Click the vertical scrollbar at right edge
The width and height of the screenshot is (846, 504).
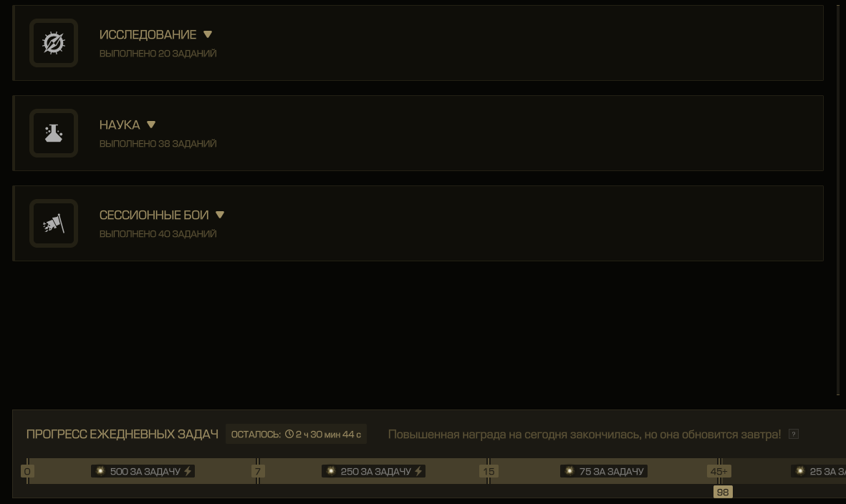[x=838, y=200]
